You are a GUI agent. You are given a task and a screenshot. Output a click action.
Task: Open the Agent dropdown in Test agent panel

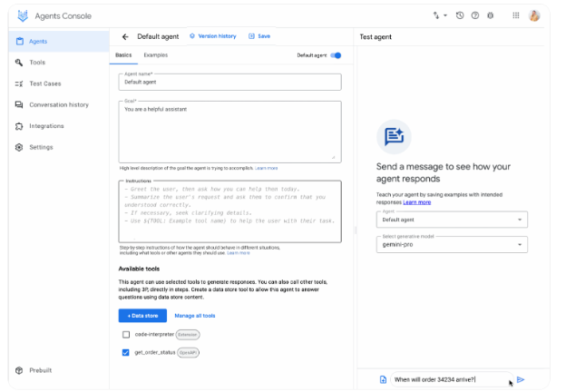[452, 220]
